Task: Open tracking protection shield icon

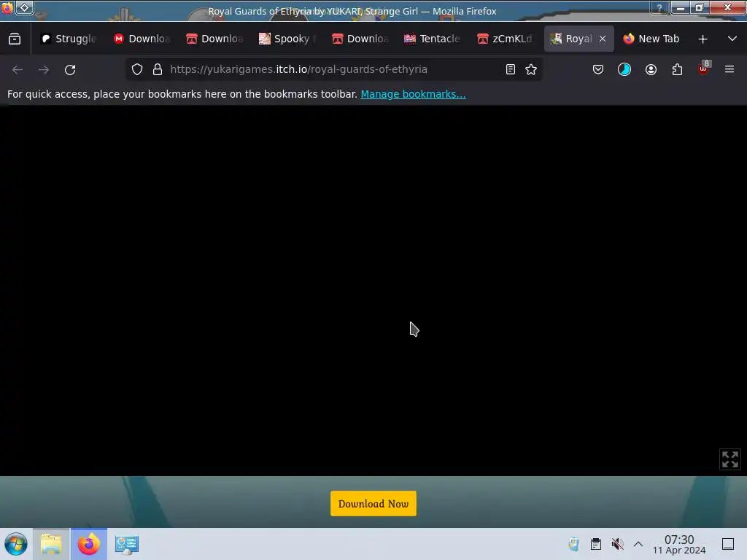Action: pos(137,69)
